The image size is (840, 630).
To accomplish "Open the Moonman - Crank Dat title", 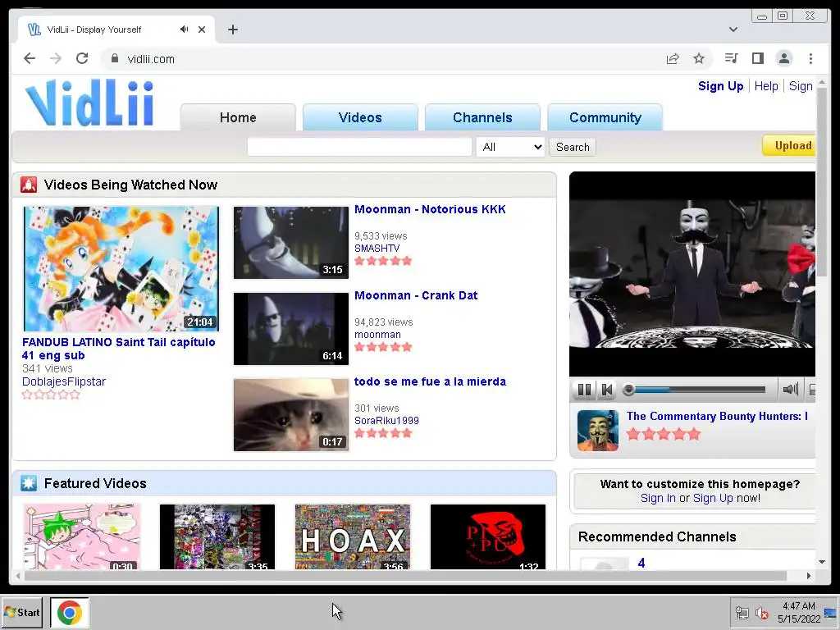I will point(416,295).
